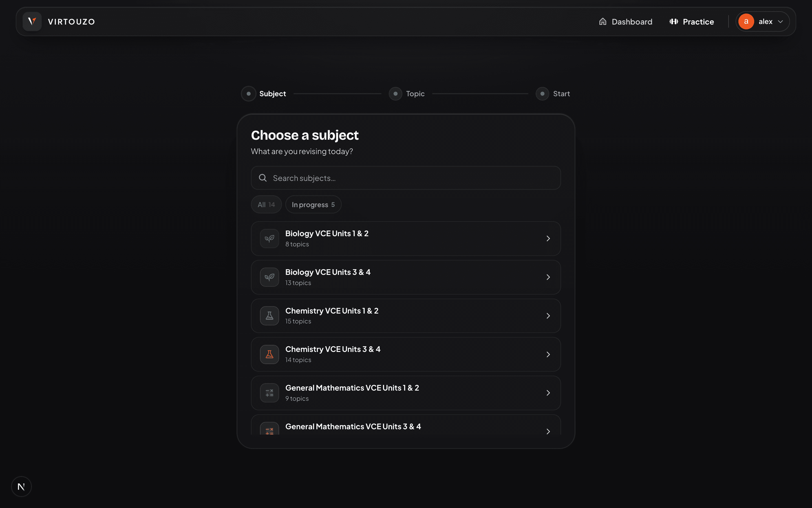Open the Dashboard page link
Image resolution: width=812 pixels, height=508 pixels.
point(626,21)
